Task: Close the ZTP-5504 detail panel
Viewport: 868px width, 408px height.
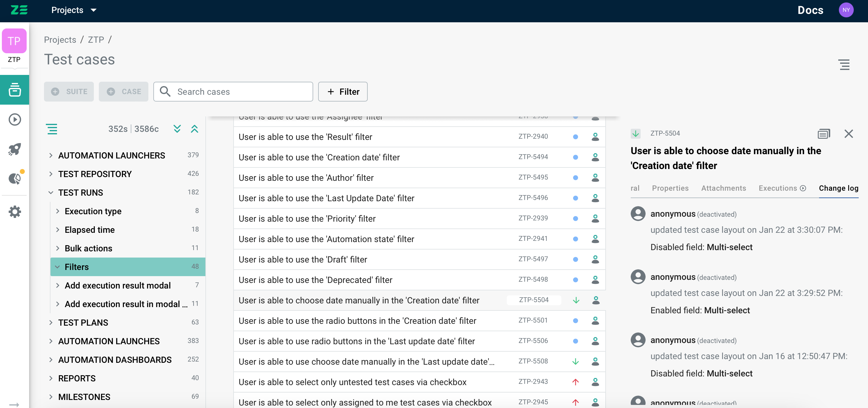Action: 848,134
